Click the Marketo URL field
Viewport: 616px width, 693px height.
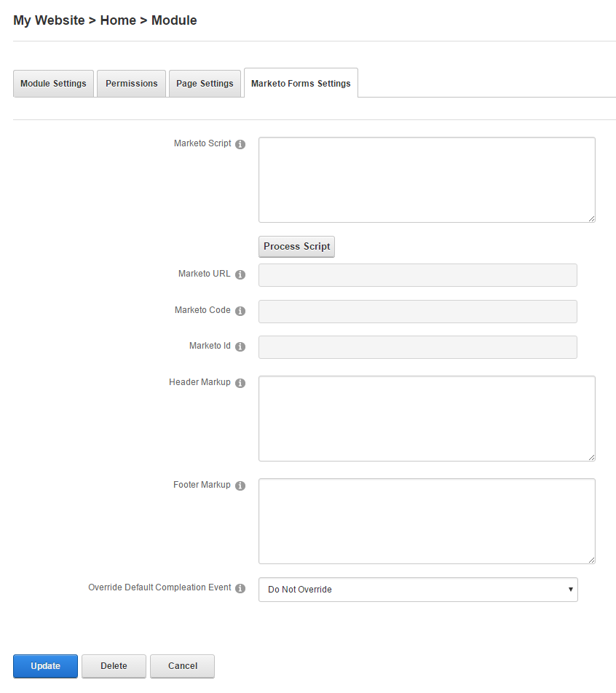point(418,275)
